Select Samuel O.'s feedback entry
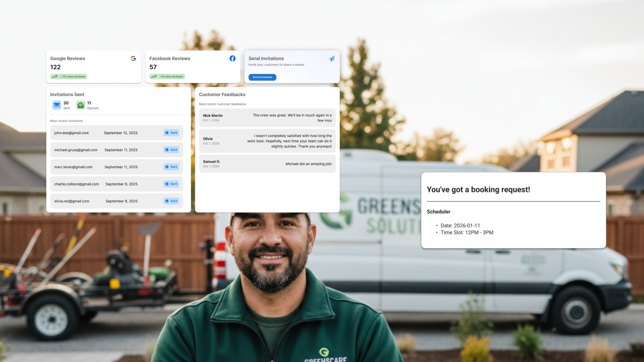The height and width of the screenshot is (362, 644). click(267, 164)
